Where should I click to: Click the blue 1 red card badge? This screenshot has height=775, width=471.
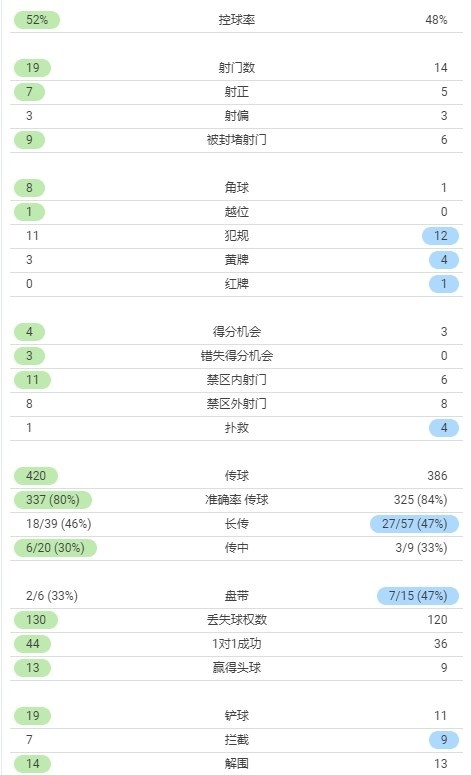(444, 284)
